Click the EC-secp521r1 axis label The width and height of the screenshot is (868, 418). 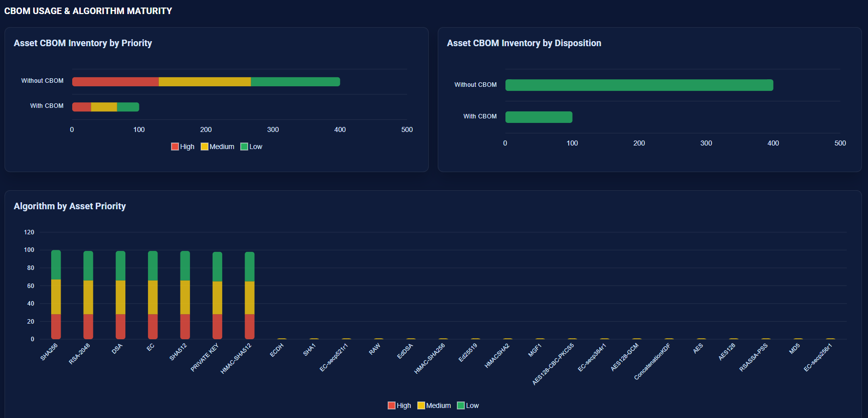pos(333,358)
